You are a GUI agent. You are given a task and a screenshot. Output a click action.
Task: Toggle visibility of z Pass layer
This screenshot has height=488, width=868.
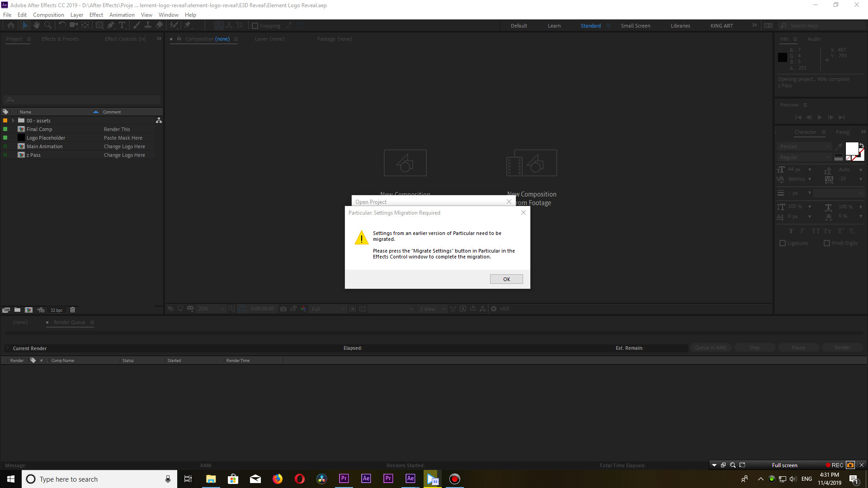[5, 155]
